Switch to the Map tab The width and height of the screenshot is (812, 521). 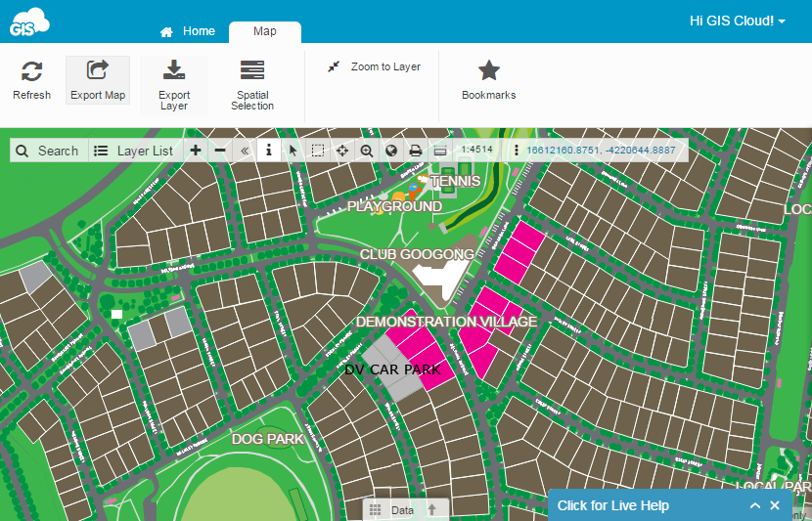point(264,31)
